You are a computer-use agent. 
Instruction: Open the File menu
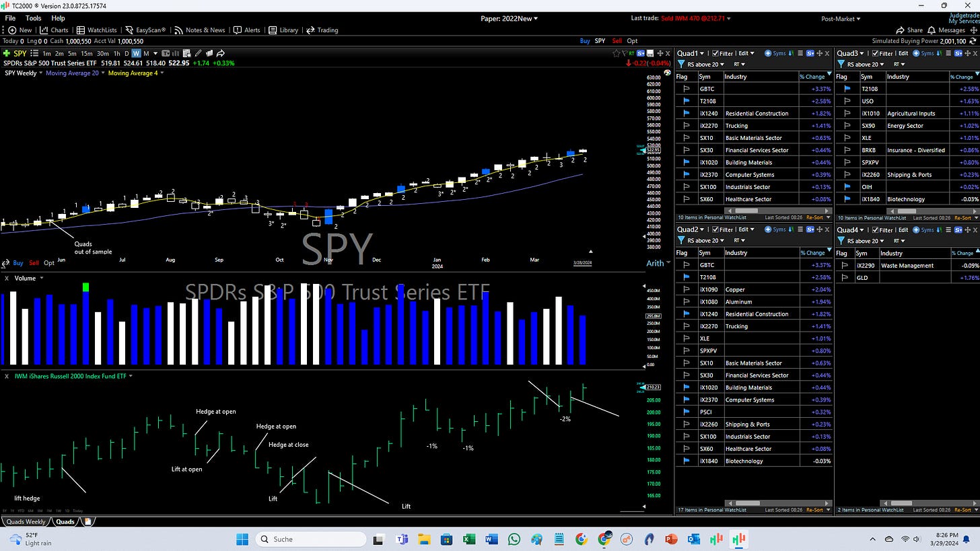10,19
